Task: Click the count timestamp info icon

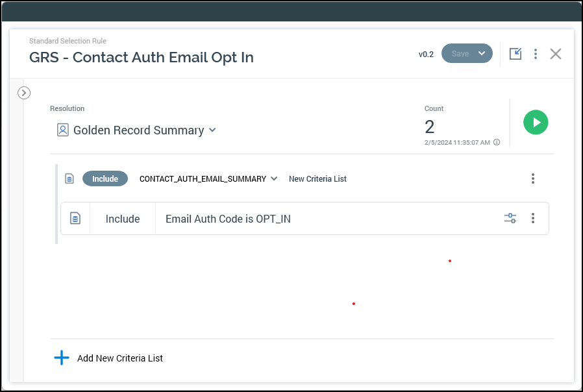Action: pyautogui.click(x=497, y=142)
